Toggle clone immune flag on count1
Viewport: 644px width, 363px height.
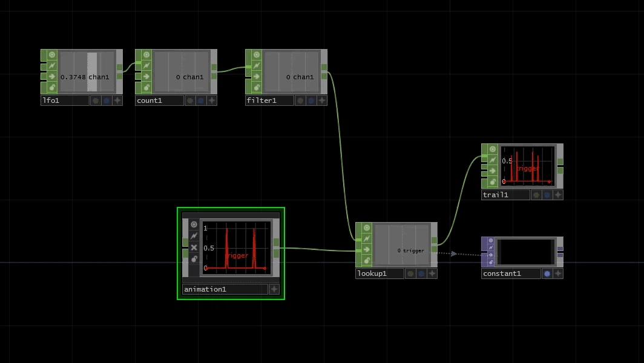coord(146,66)
